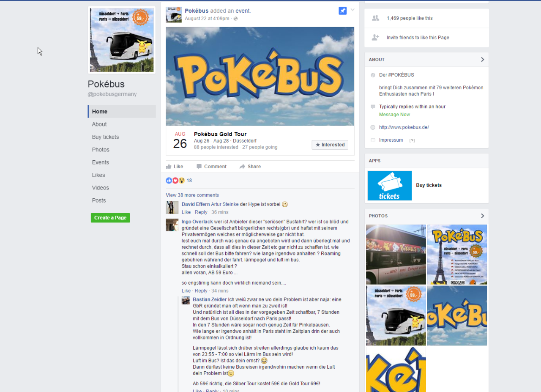Expand the PHOTOS section arrow

click(x=482, y=216)
